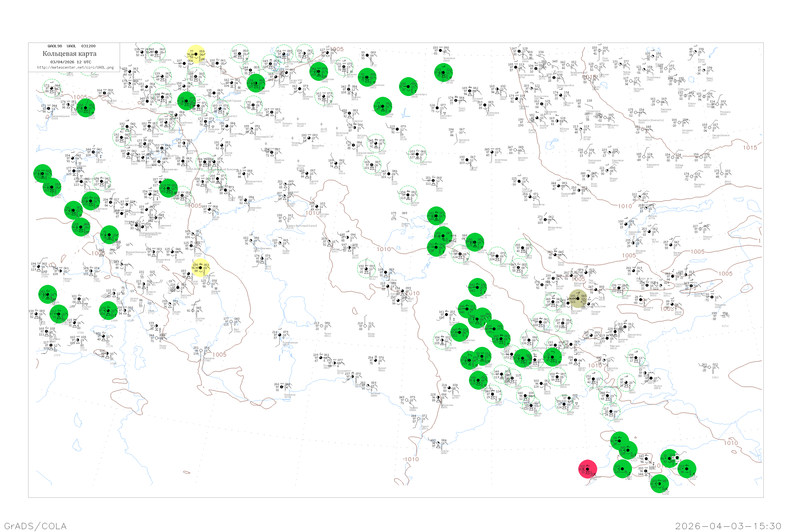The image size is (798, 532).
Task: Click the QAOL98 UAOL 031200 header code
Action: pyautogui.click(x=71, y=46)
